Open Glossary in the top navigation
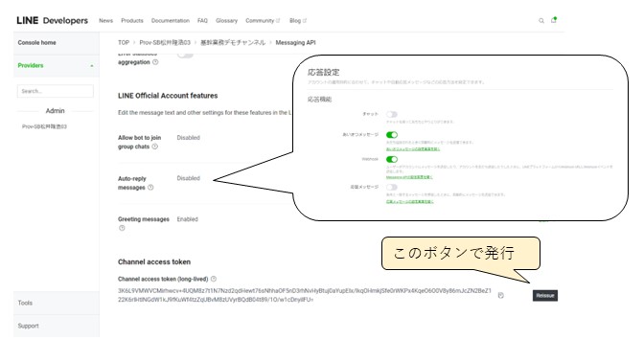This screenshot has height=362, width=644. (227, 20)
